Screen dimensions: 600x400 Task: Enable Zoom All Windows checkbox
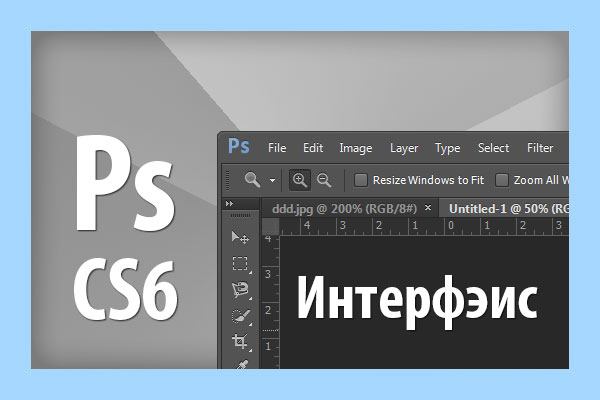coord(502,180)
